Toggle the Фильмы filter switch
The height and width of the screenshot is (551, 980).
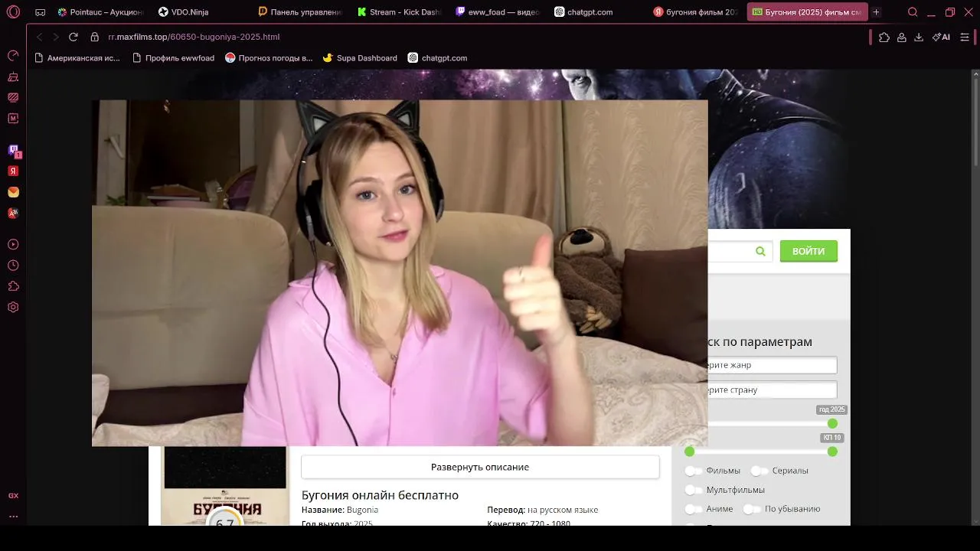click(x=694, y=471)
